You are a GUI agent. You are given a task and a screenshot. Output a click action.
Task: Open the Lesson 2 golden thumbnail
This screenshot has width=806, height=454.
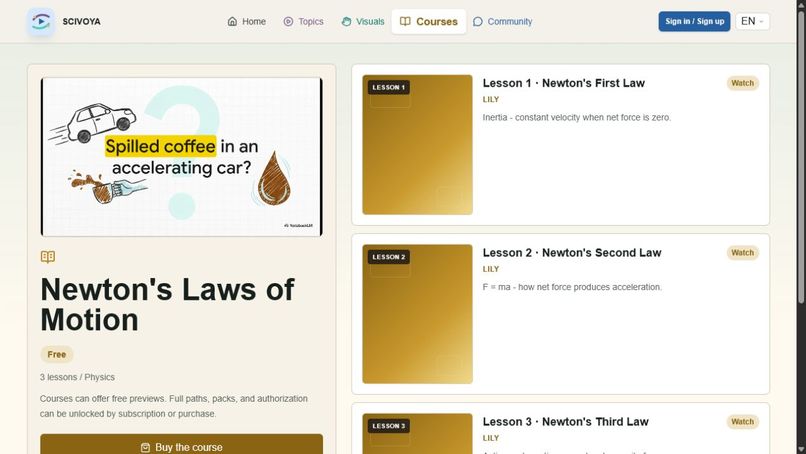417,314
